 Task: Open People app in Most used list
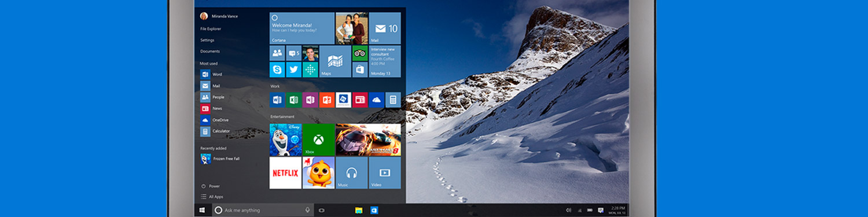point(212,97)
